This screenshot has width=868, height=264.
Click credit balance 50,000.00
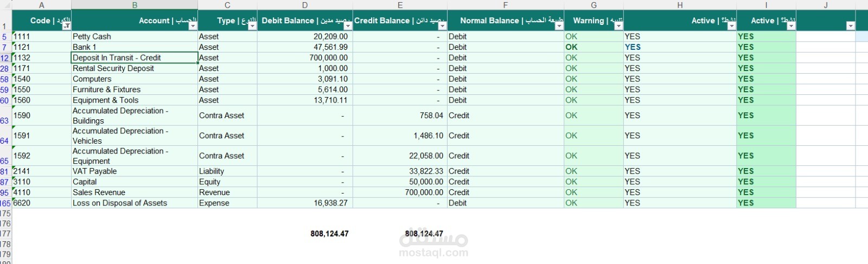click(400, 182)
